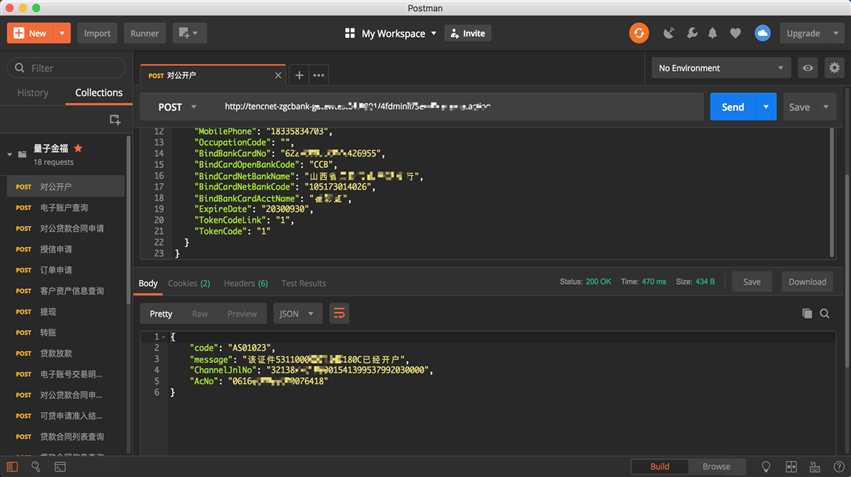Click the collection Filter field
Viewport: 851px width, 477px height.
[x=66, y=68]
